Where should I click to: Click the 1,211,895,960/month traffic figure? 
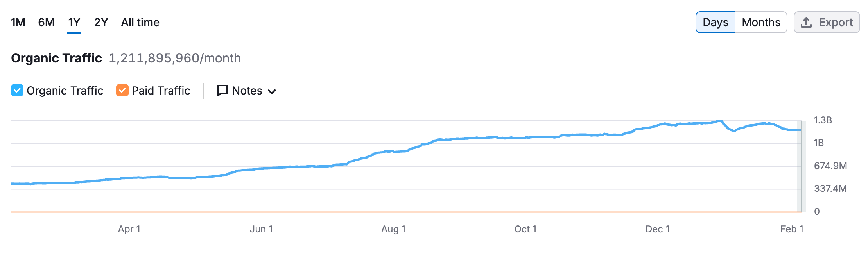(x=174, y=58)
